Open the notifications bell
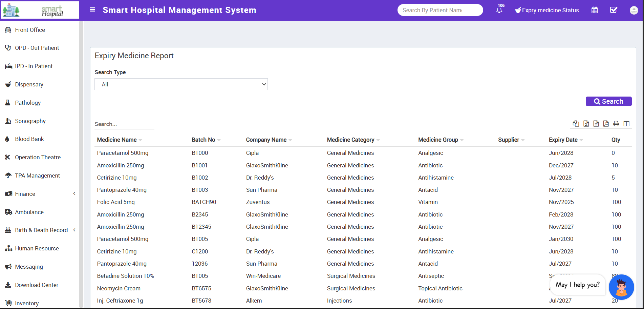Screen dimensions: 644x309 499,10
